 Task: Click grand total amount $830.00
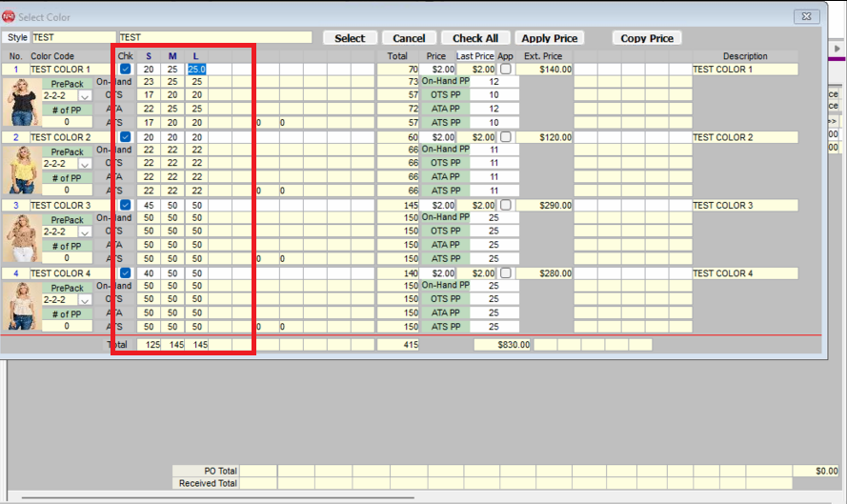502,345
